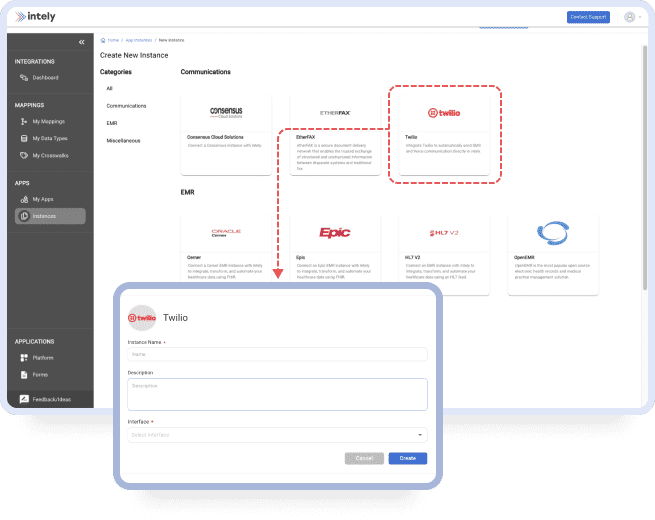Select the EtherFAX app card
This screenshot has height=520, width=655.
click(335, 135)
